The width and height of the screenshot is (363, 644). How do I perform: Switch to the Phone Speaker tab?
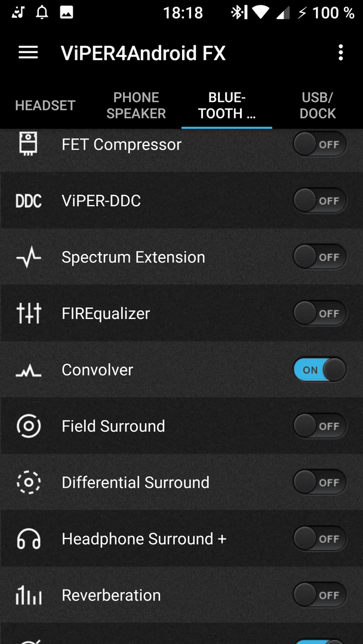[136, 106]
